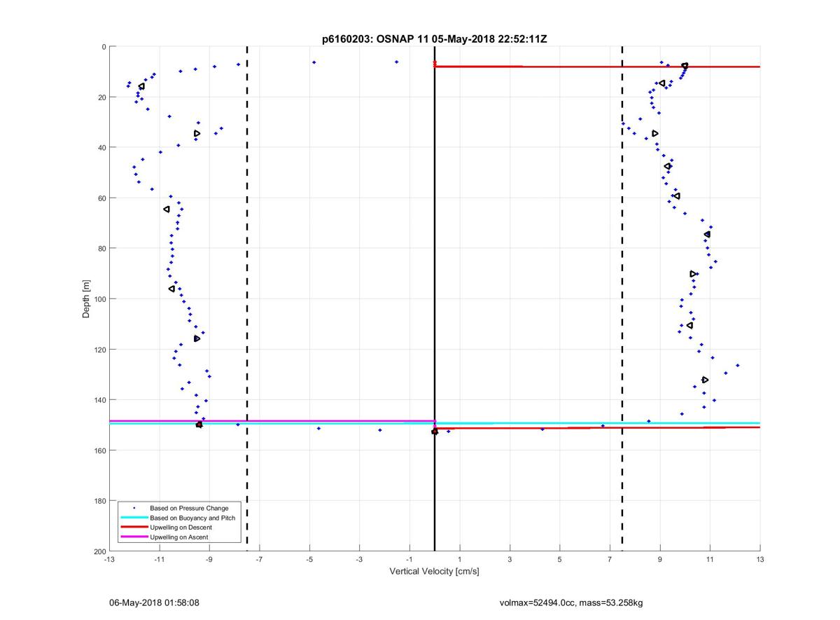Click the positive '7' x-axis tick label

tap(610, 560)
